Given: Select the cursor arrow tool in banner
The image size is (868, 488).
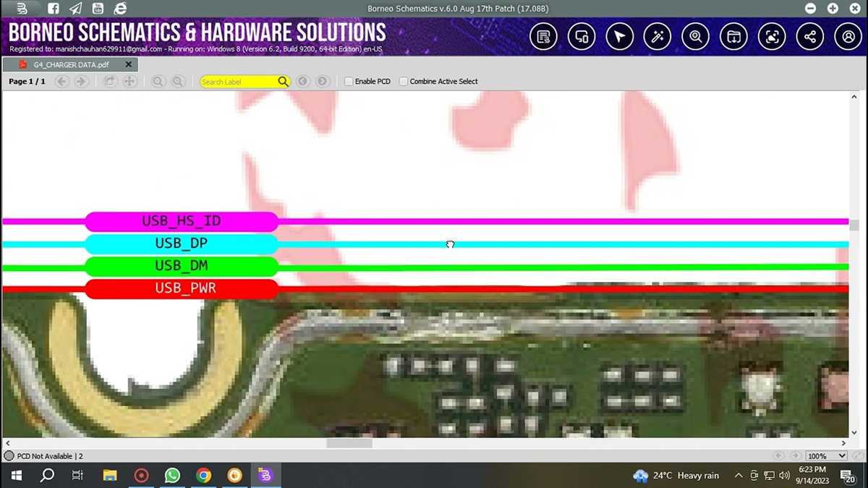Looking at the screenshot, I should [620, 36].
